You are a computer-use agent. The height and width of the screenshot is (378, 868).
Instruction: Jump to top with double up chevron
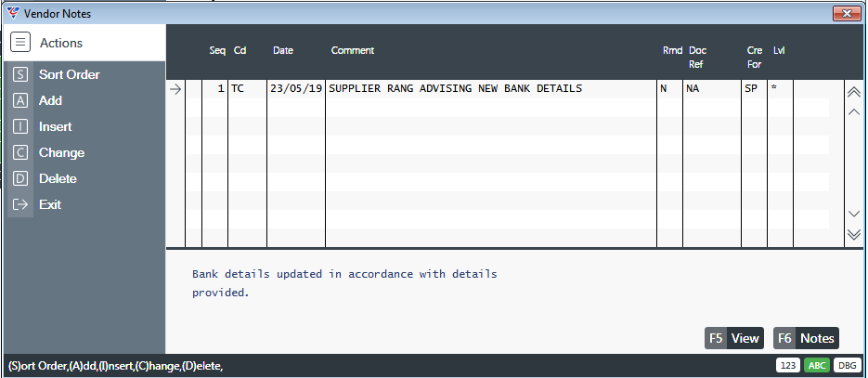point(853,93)
